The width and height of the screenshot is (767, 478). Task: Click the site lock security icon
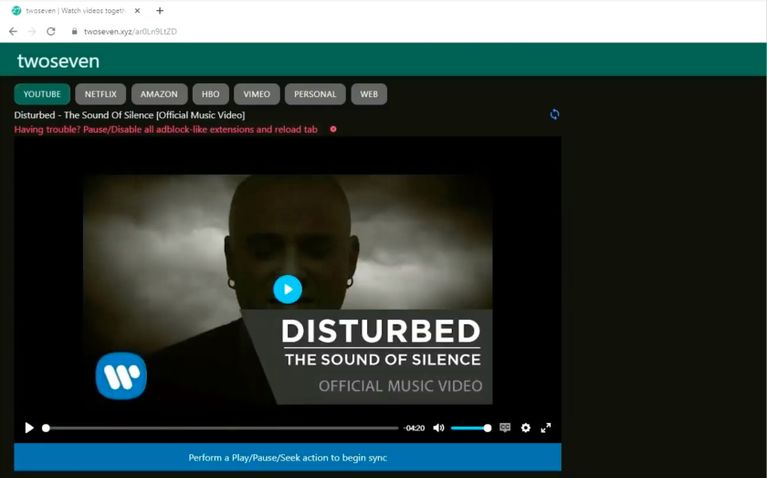point(74,31)
